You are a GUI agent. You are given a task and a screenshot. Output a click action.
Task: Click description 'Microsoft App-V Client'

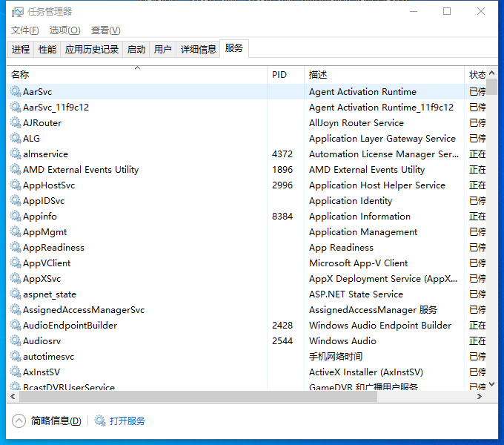tap(358, 263)
